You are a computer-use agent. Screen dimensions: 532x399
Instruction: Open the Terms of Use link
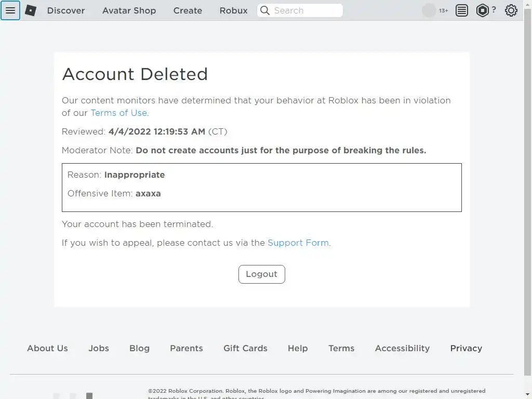point(119,113)
